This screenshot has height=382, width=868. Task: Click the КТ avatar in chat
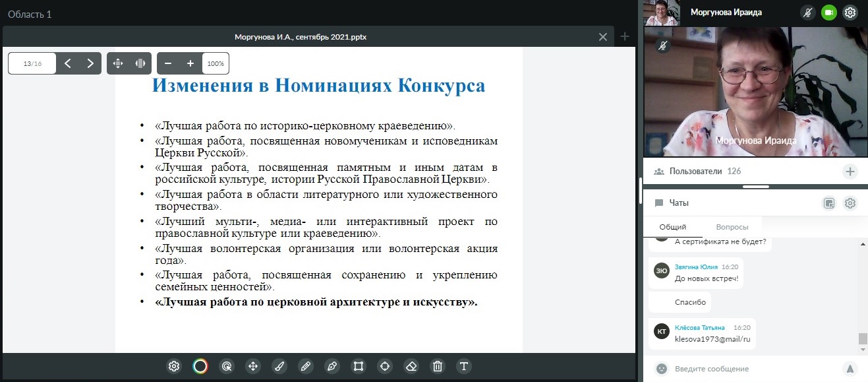coord(662,331)
